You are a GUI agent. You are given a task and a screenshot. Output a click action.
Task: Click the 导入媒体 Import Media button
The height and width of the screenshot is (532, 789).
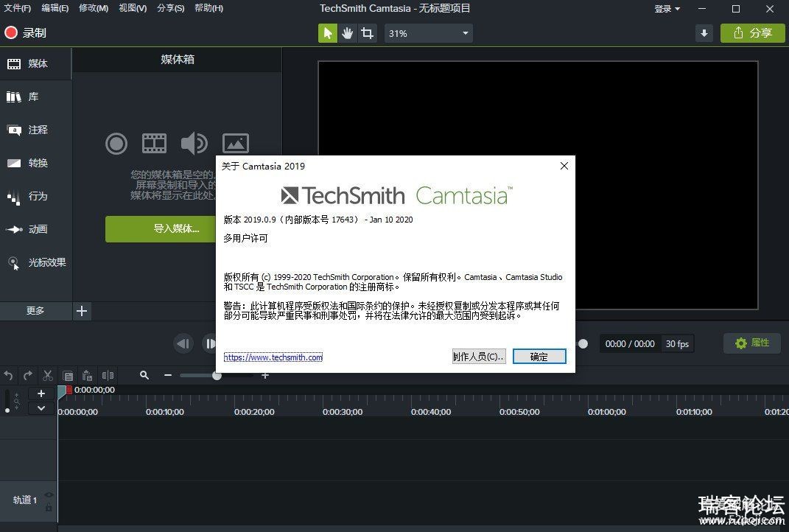[161, 229]
